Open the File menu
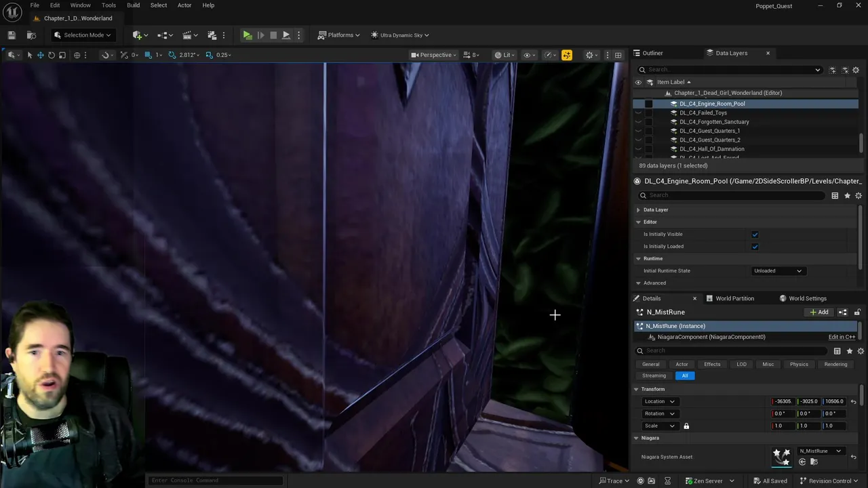Screen dimensions: 868x488 (x=35, y=5)
